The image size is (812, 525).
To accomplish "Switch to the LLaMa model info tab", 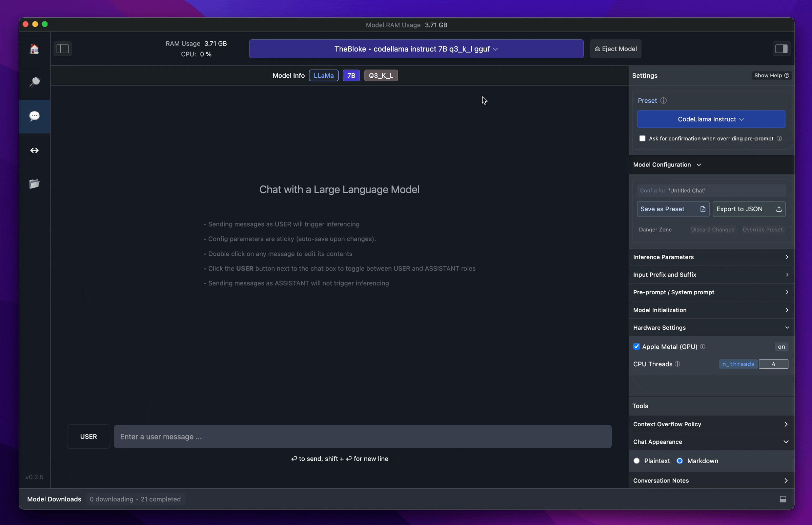I will (323, 75).
